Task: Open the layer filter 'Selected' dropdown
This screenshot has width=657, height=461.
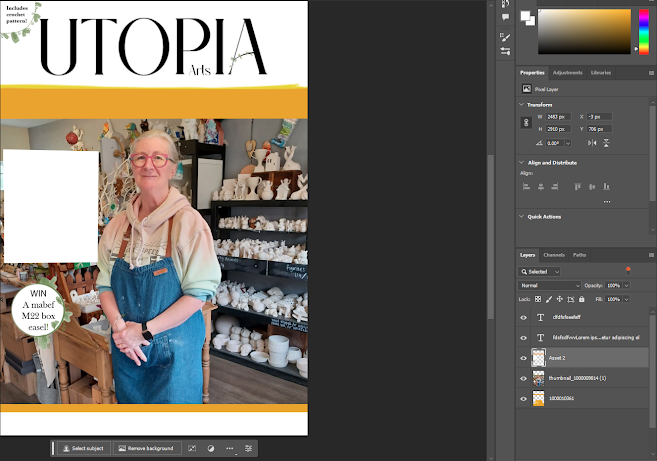Action: click(539, 272)
